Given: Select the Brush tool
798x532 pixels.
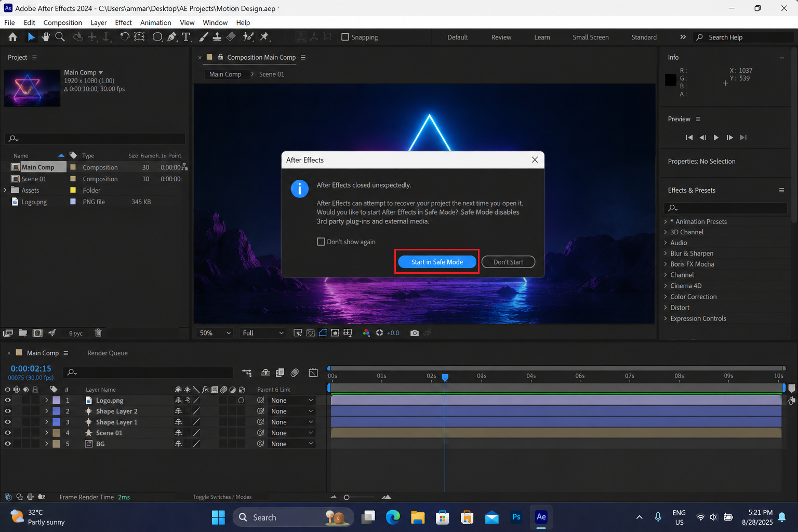Looking at the screenshot, I should (x=204, y=37).
